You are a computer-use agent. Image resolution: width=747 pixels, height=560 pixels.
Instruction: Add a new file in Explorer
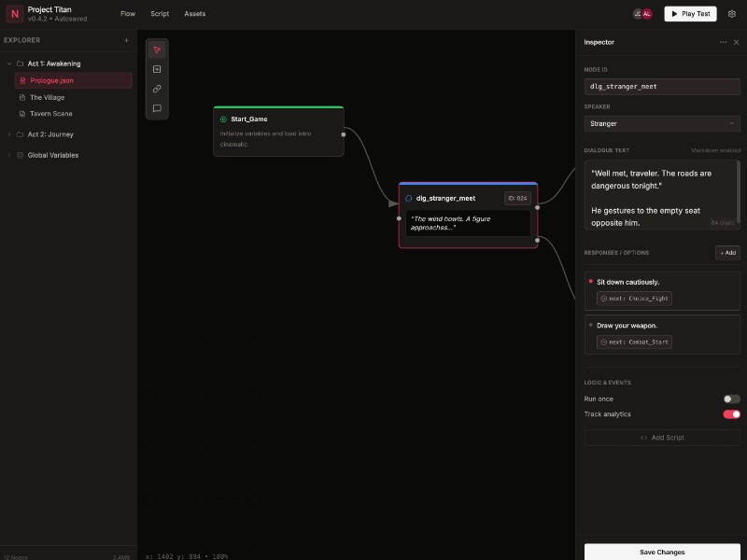coord(127,40)
